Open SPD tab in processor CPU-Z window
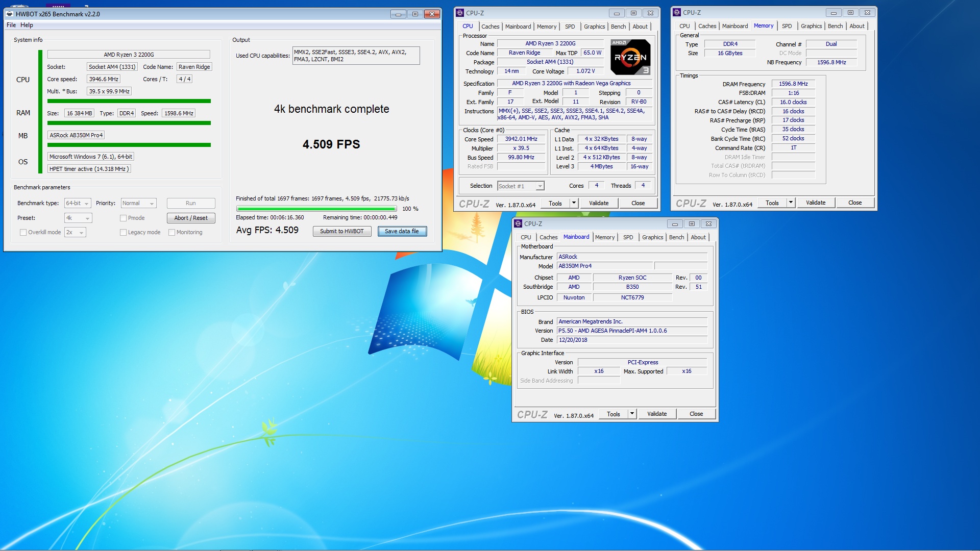 pyautogui.click(x=570, y=27)
